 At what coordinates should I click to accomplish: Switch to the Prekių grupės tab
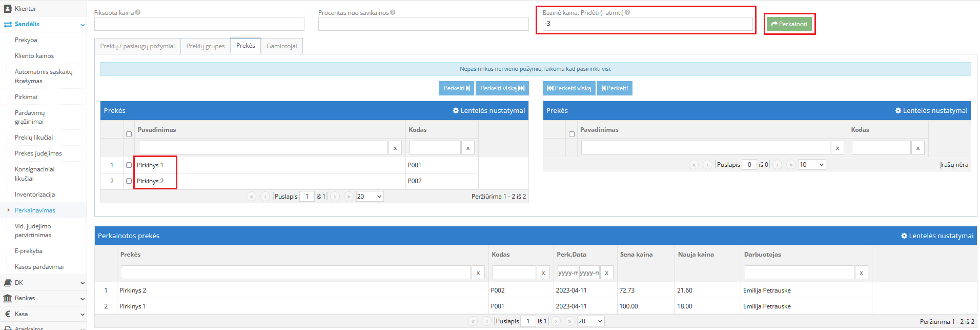click(205, 46)
